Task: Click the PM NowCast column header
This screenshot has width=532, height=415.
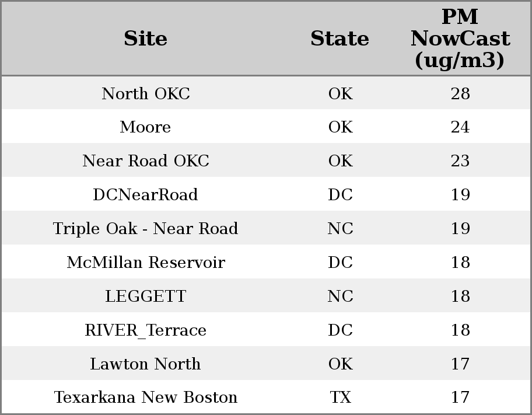Action: tap(460, 39)
